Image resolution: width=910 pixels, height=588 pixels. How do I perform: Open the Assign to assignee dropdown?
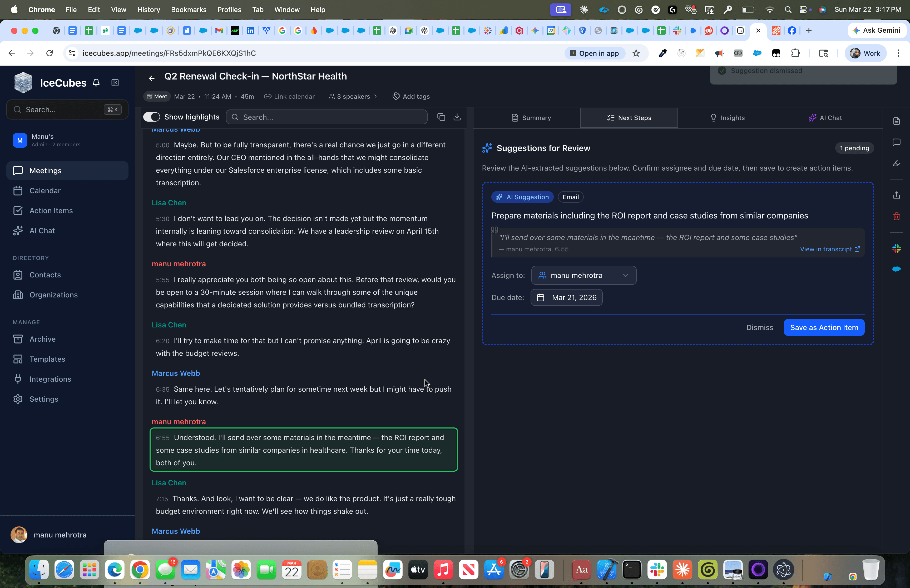point(583,275)
